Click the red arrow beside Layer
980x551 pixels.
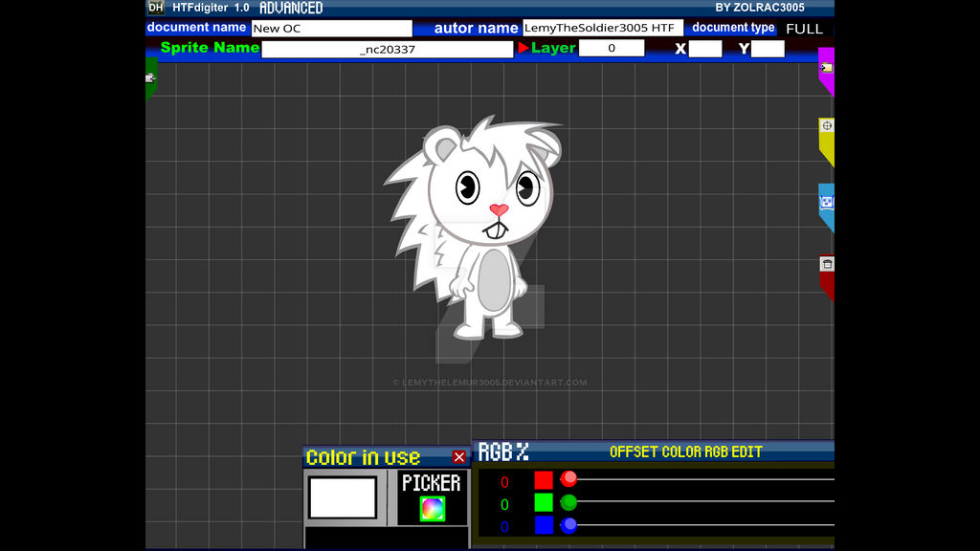click(523, 48)
